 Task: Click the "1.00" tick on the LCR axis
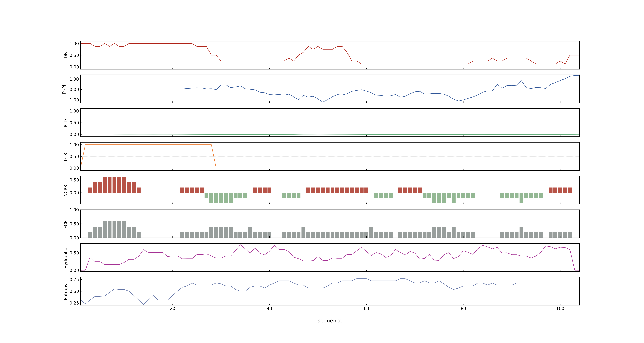(x=74, y=145)
